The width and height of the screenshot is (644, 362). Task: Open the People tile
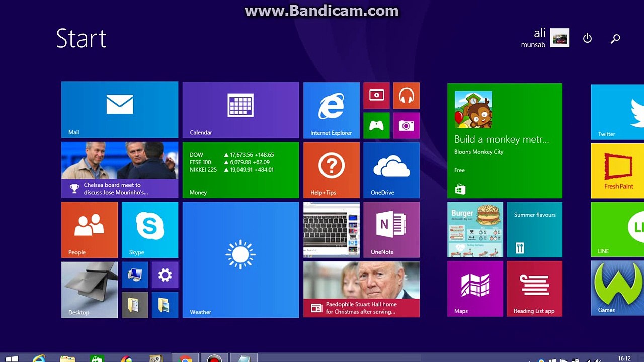(90, 230)
